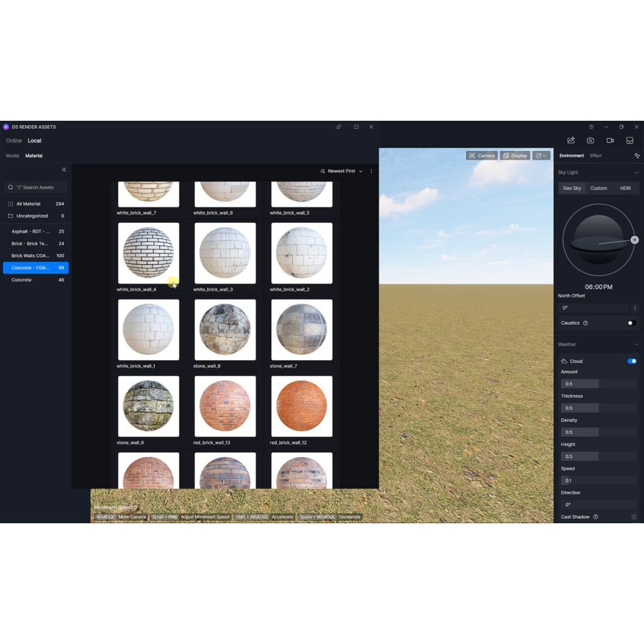
Task: Click the 06:00 PM time value
Action: [x=599, y=287]
